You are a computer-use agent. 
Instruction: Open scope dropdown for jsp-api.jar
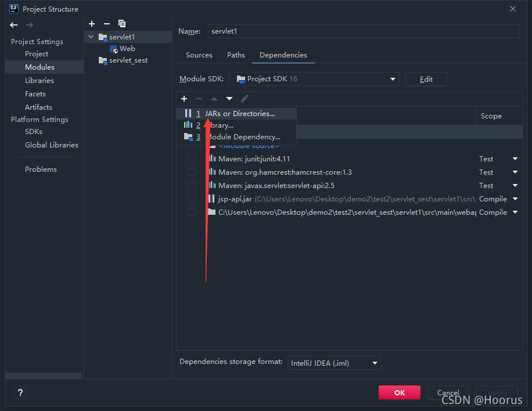coord(515,199)
